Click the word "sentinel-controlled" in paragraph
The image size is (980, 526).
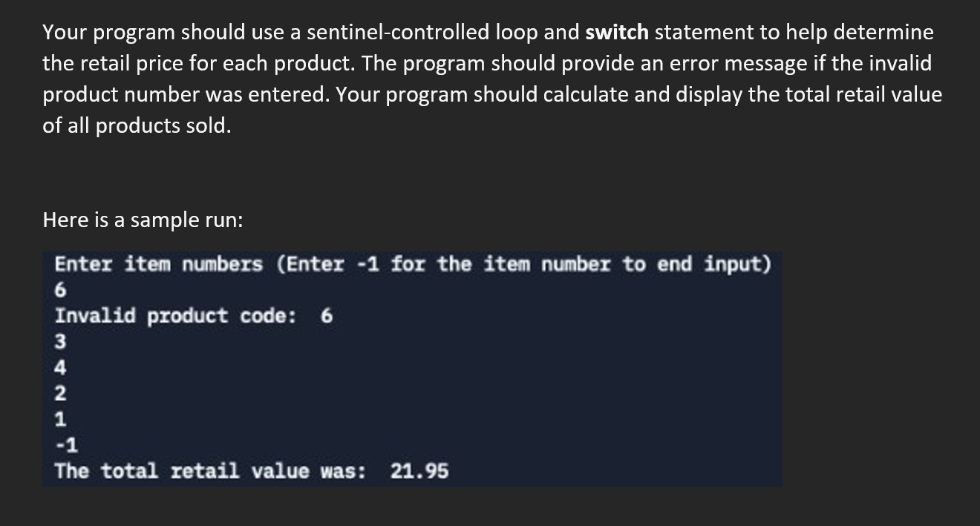[399, 32]
